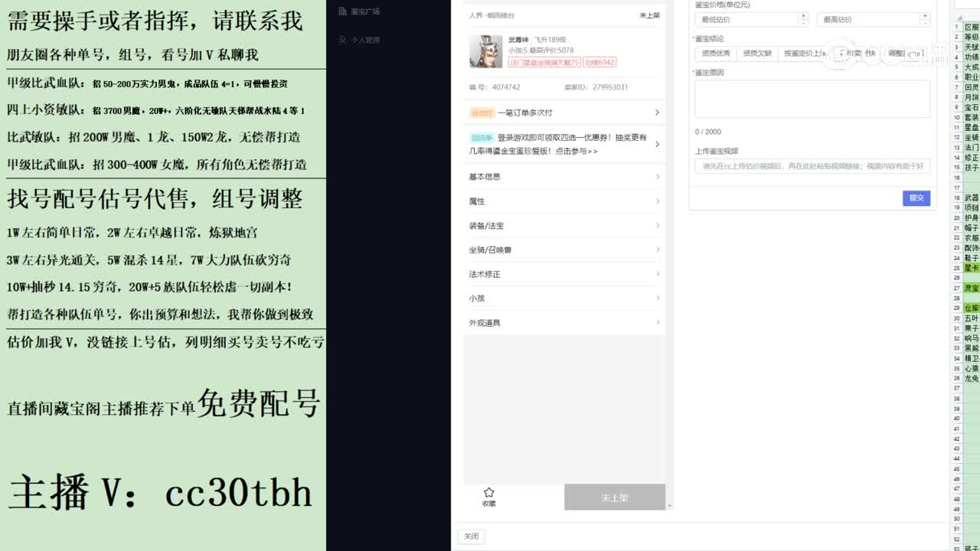Expand the 基本信息 section
The image size is (980, 551).
click(x=564, y=177)
